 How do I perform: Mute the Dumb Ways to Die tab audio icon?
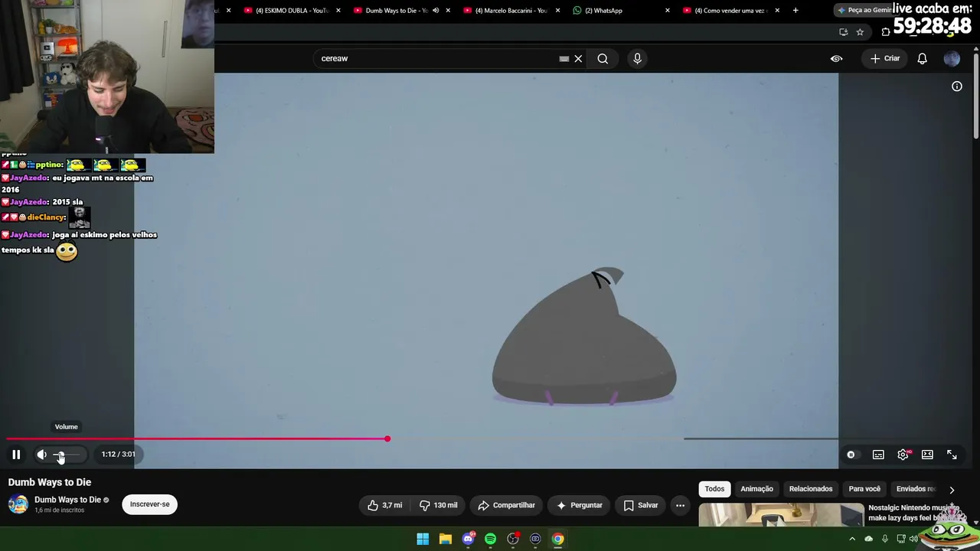pyautogui.click(x=436, y=11)
